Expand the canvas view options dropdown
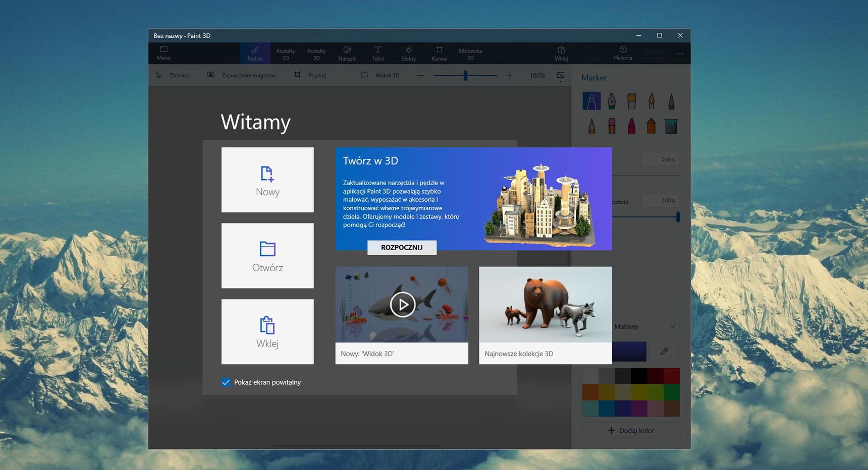This screenshot has width=868, height=470. (560, 76)
